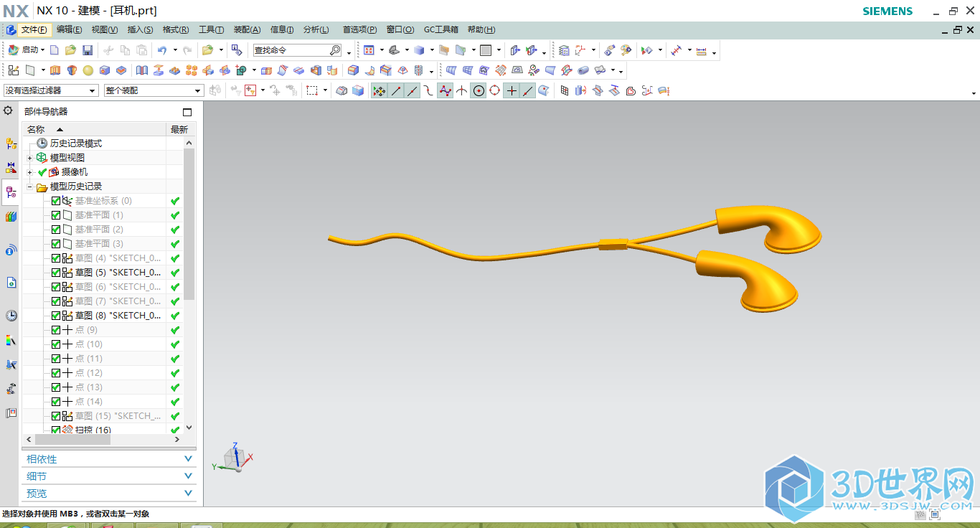Click the Pattern feature icon with orange cubes

coord(192,70)
